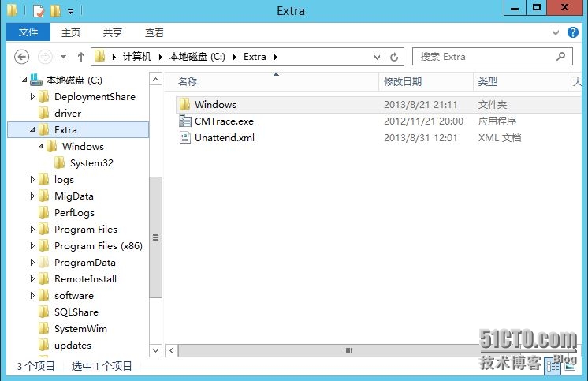Switch to the 查看 ribbon tab

pos(154,32)
